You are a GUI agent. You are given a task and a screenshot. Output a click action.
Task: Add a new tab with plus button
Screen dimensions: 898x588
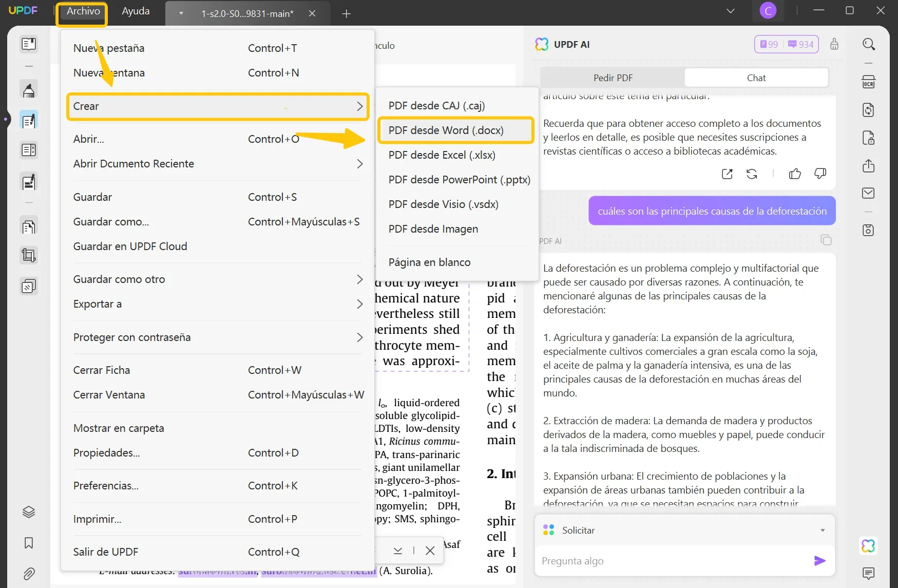346,14
